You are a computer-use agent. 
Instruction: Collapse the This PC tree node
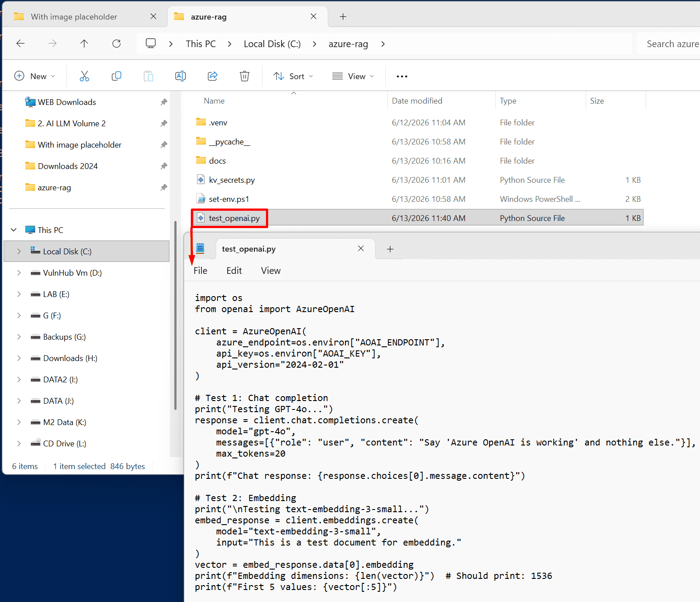coord(14,230)
